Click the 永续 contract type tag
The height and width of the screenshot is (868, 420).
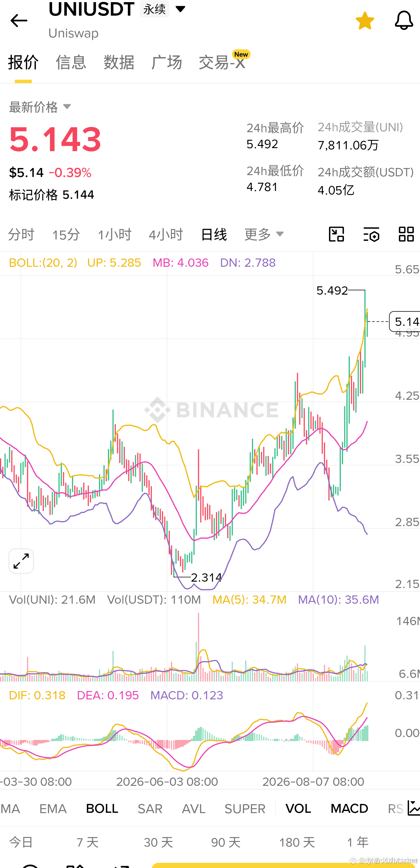155,9
